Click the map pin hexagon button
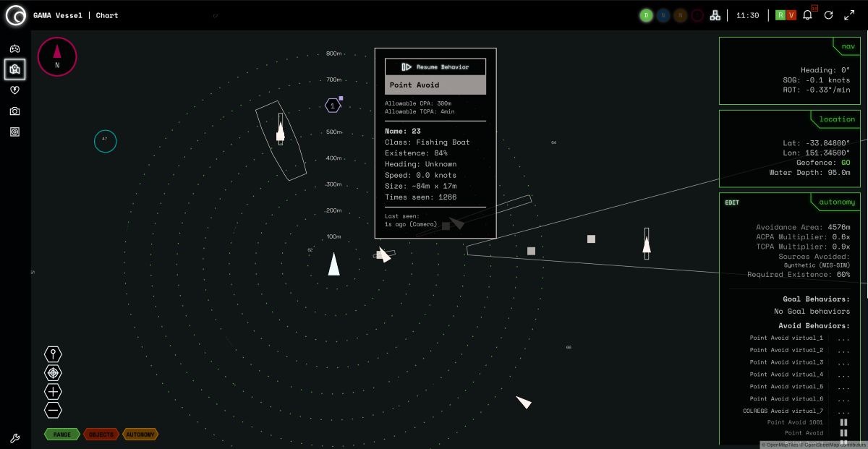Viewport: 868px width, 449px height. pyautogui.click(x=53, y=354)
